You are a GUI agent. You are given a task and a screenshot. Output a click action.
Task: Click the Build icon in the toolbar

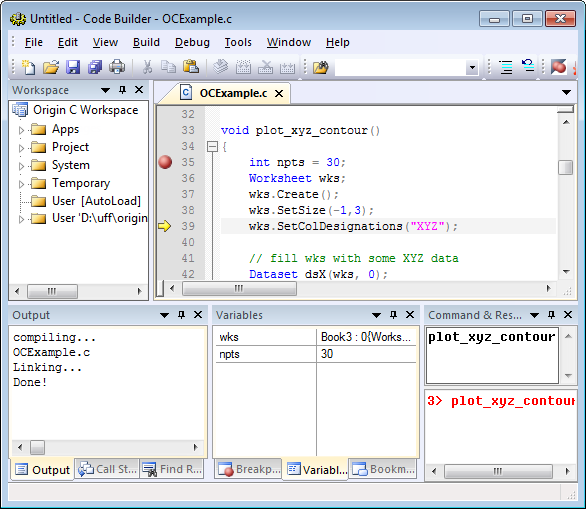coord(243,67)
